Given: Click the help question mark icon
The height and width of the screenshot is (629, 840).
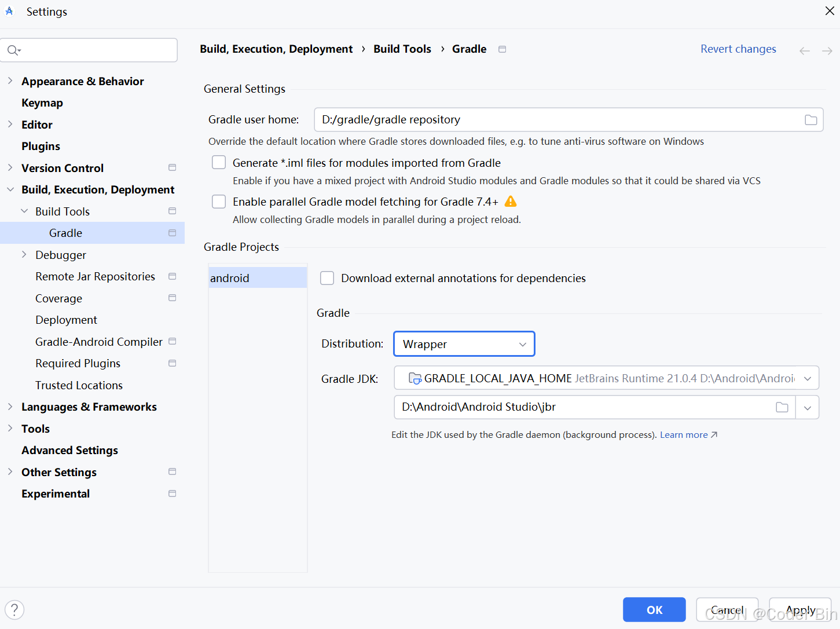Looking at the screenshot, I should tap(14, 609).
